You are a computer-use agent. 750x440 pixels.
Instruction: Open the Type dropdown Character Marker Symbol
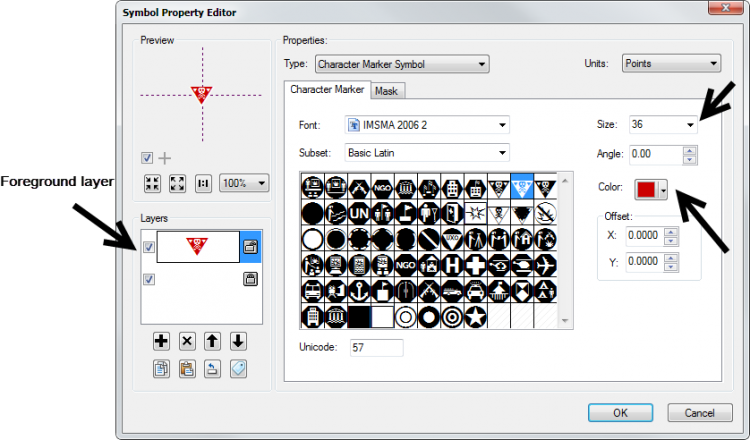pos(401,64)
